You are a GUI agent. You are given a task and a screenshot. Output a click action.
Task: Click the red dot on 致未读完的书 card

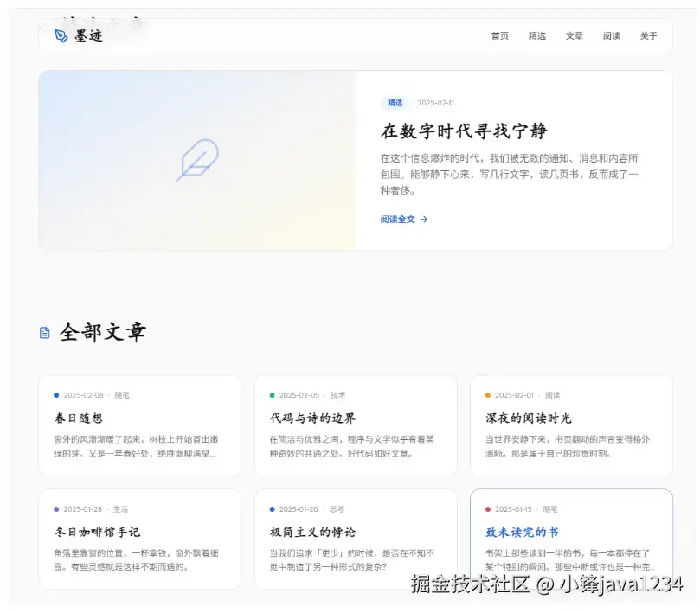point(487,509)
